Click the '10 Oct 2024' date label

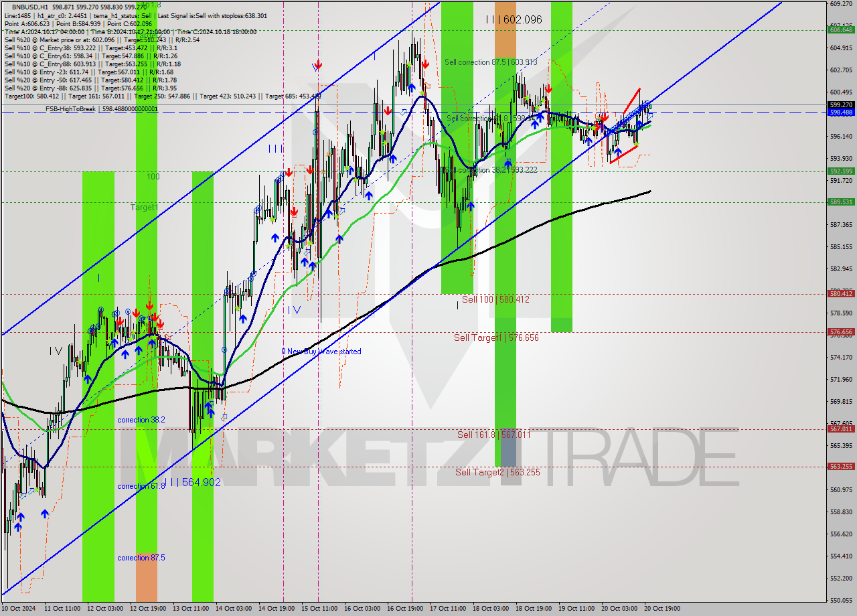(x=19, y=609)
